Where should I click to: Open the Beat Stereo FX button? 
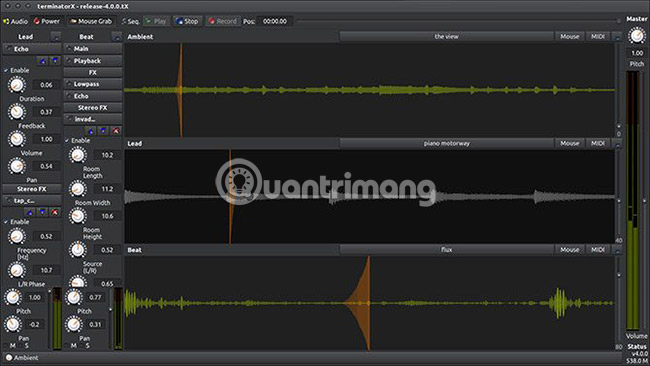click(93, 108)
